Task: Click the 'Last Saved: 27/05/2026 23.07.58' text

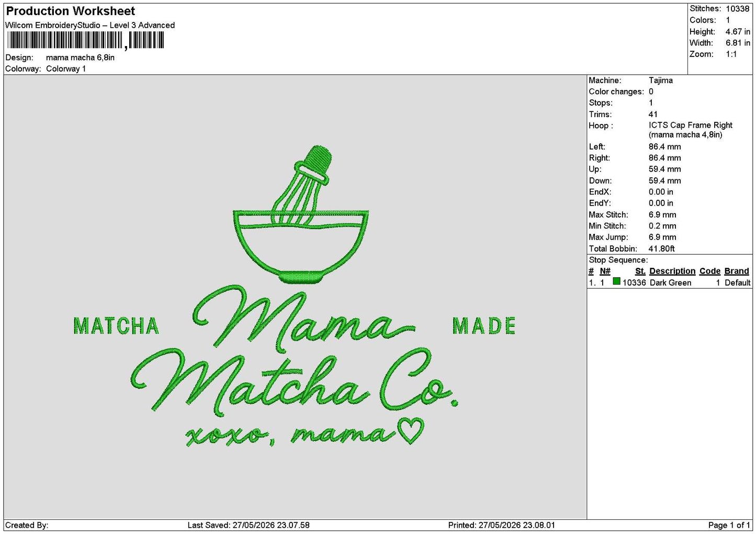Action: click(249, 525)
